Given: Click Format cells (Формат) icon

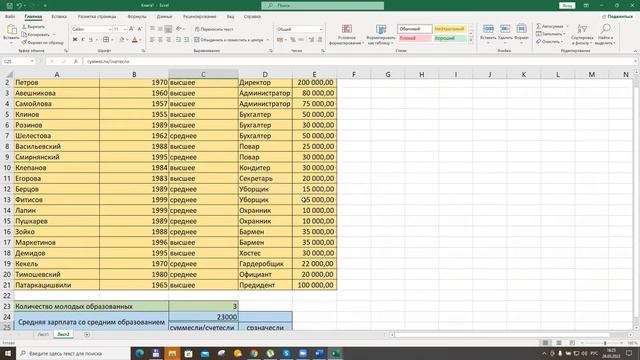Looking at the screenshot, I should 521,29.
